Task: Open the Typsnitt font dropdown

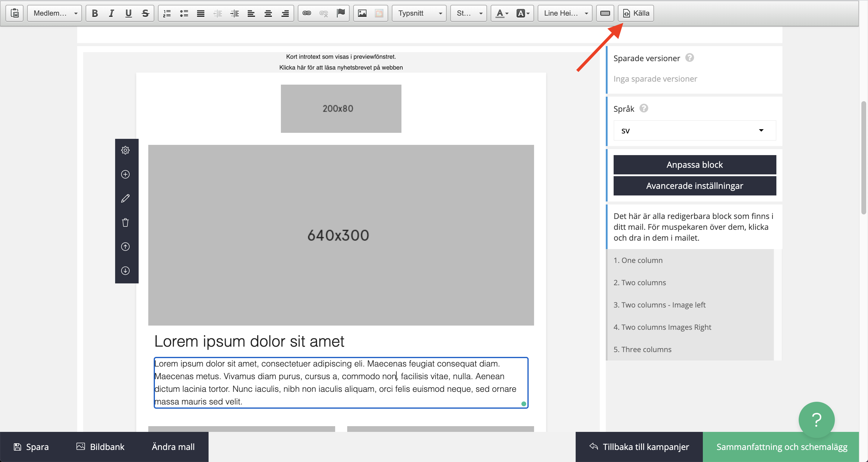Action: coord(419,13)
